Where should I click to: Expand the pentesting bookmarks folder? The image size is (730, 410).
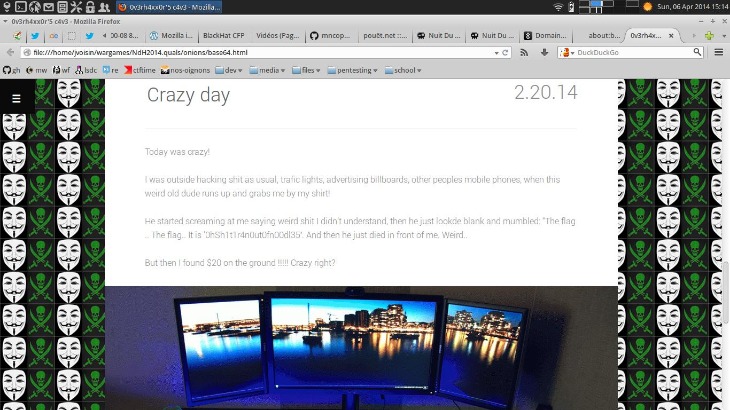coord(352,70)
